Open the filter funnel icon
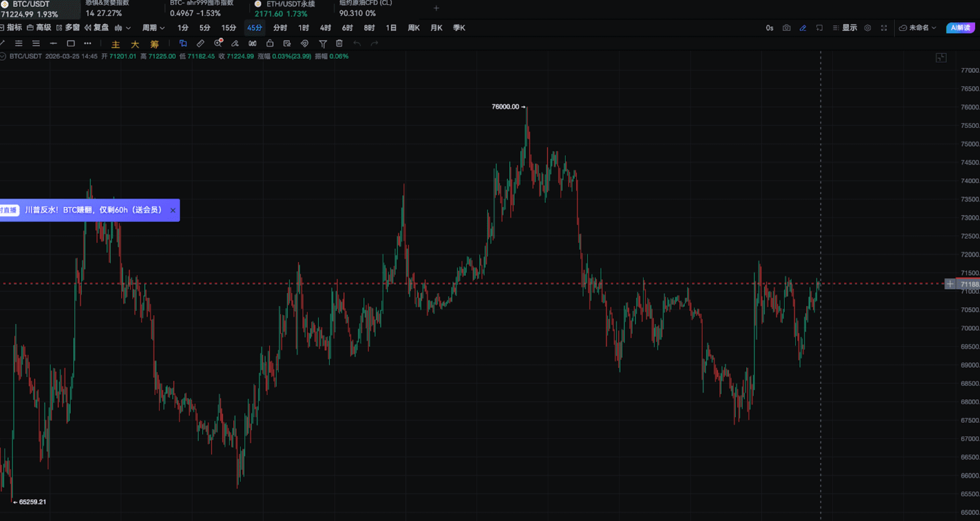980x521 pixels. click(x=322, y=44)
